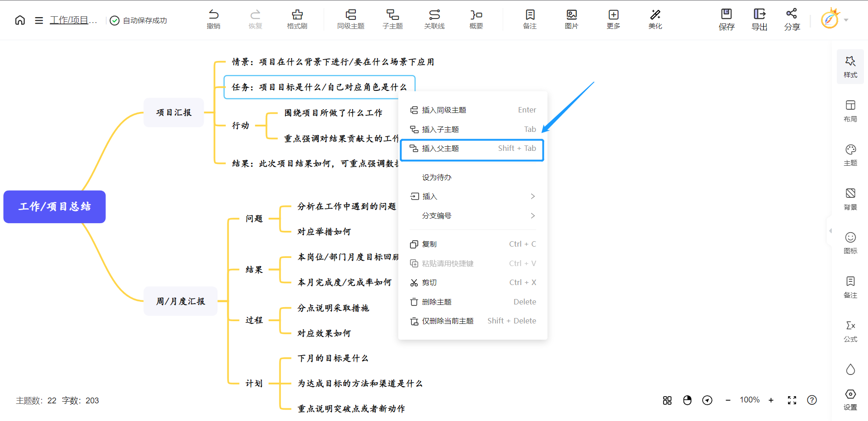Insert a 关联线 relationship line
Image resolution: width=868 pixels, height=421 pixels.
[x=434, y=19]
